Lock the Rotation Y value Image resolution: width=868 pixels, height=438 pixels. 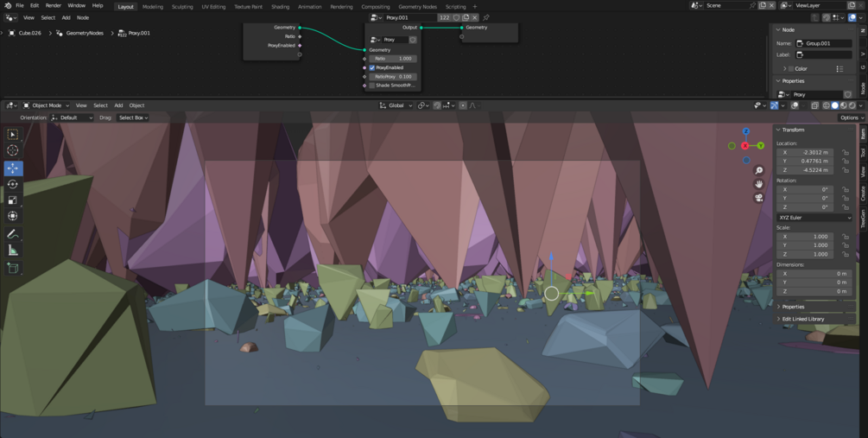click(845, 198)
